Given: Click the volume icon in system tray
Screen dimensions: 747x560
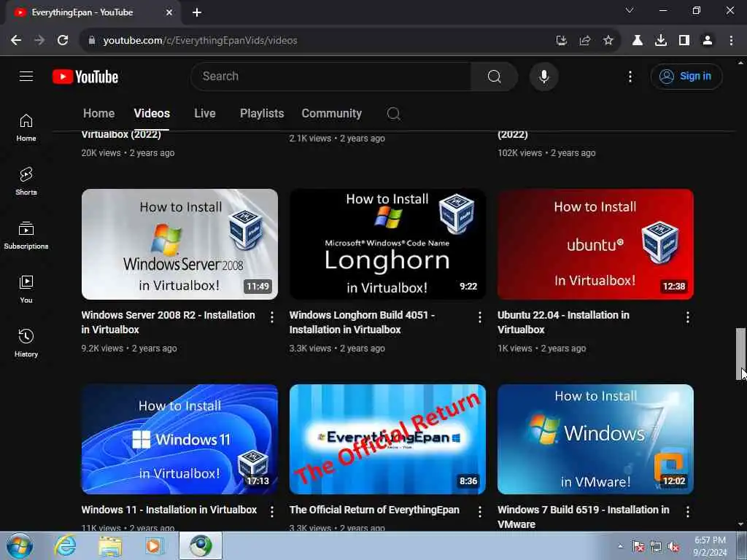Looking at the screenshot, I should (x=673, y=547).
